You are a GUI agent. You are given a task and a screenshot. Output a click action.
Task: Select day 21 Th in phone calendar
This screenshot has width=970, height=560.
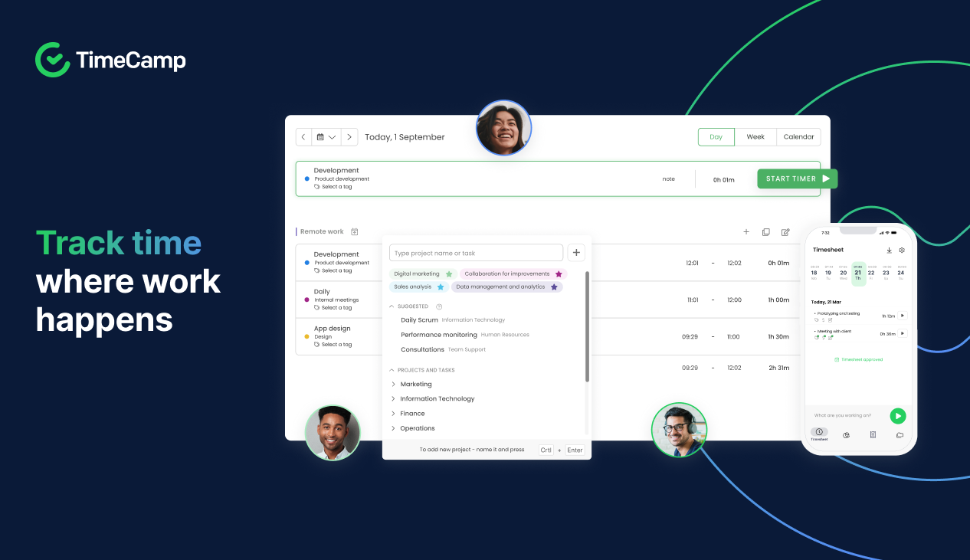click(x=858, y=273)
